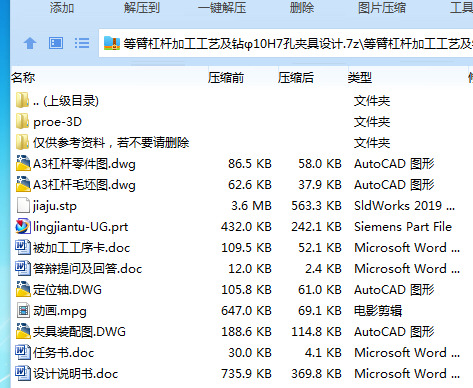
Task: Sort by the 压缩前 column header
Action: (226, 78)
